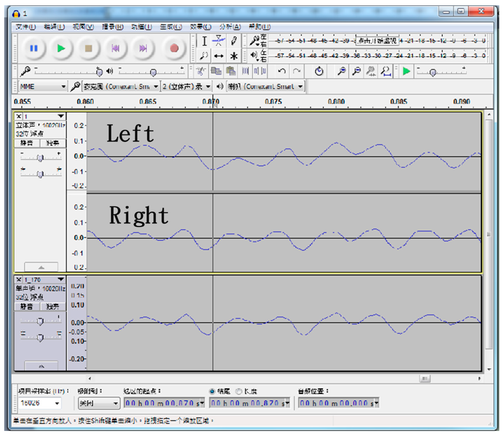Select the End radio button
This screenshot has height=439, width=504.
[x=212, y=391]
